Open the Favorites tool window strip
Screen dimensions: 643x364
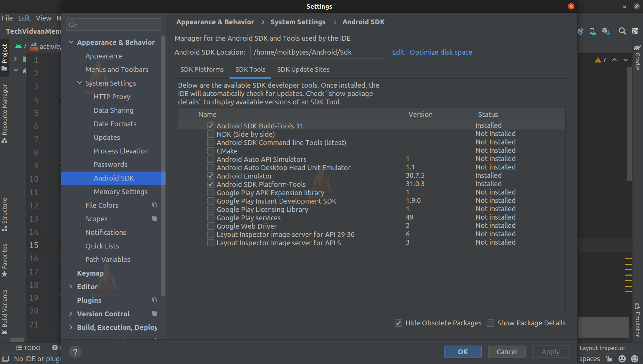pyautogui.click(x=5, y=260)
